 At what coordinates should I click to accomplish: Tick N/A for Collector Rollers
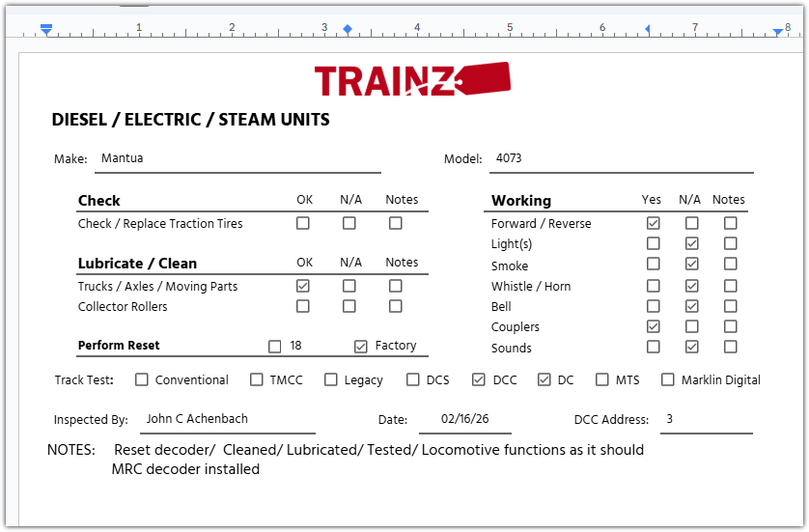pyautogui.click(x=349, y=306)
